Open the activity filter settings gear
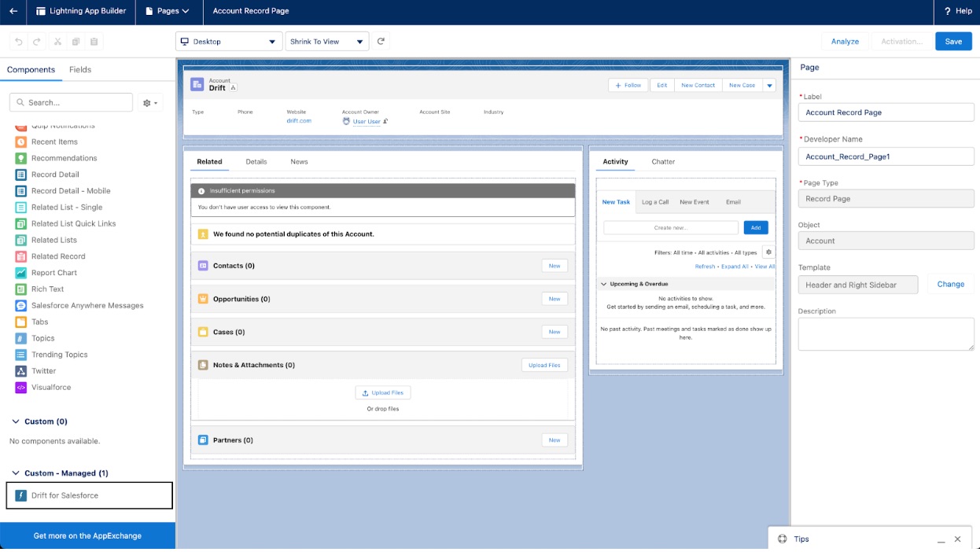 pyautogui.click(x=768, y=252)
